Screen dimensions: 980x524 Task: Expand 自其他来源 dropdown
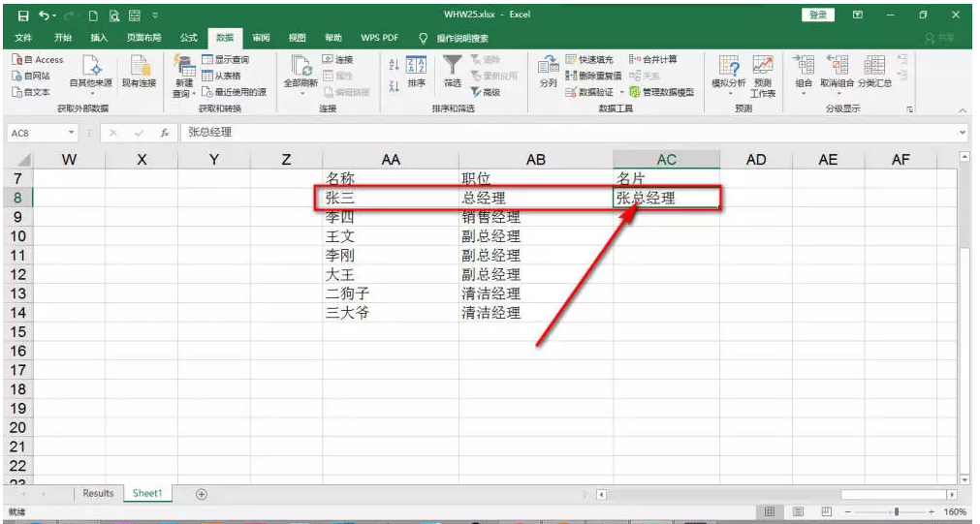point(91,93)
